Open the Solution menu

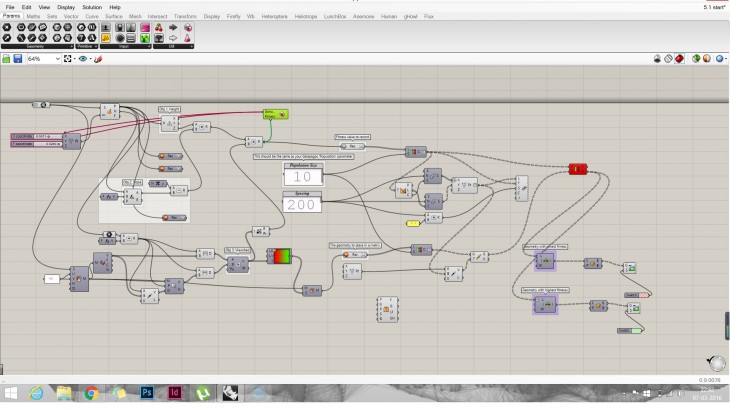[91, 7]
